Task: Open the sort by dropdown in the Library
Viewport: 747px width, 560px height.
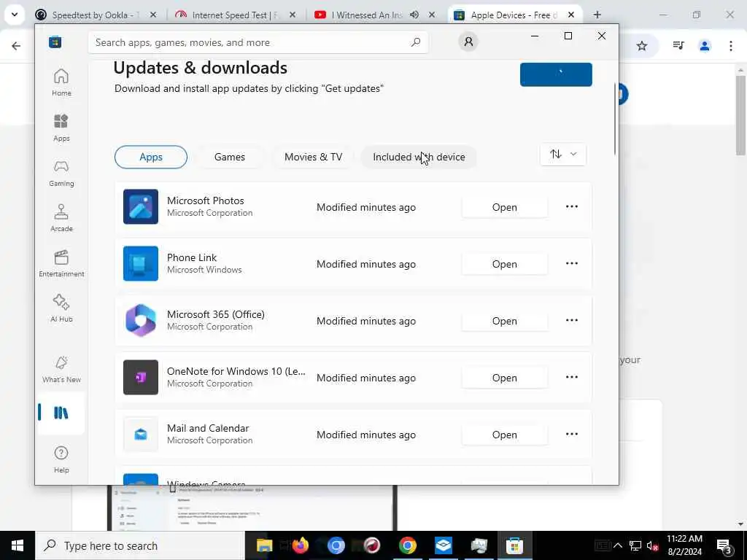Action: coord(563,155)
